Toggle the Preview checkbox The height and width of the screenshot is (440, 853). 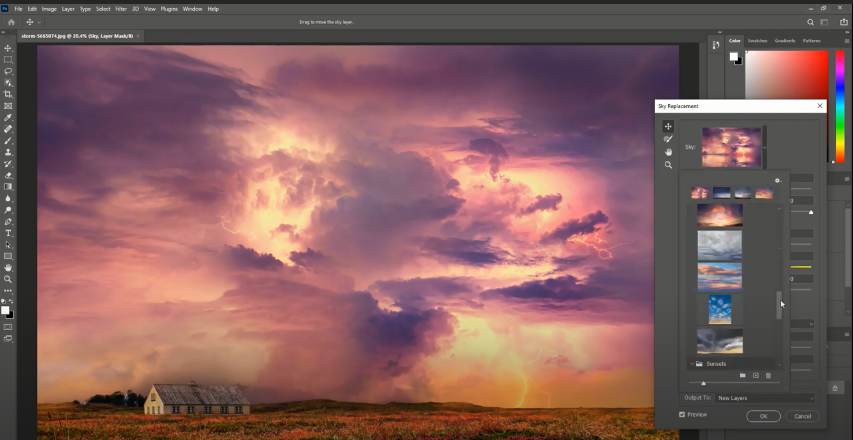(682, 415)
